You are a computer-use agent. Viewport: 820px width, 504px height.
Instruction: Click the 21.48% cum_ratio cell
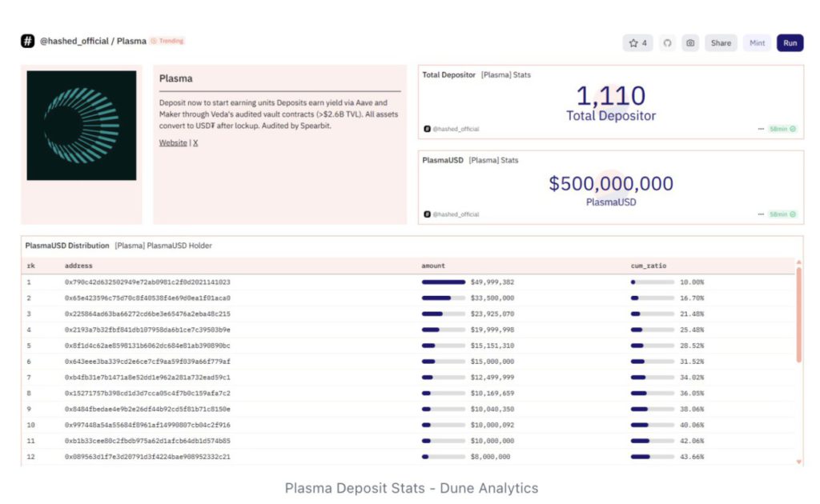coord(692,314)
